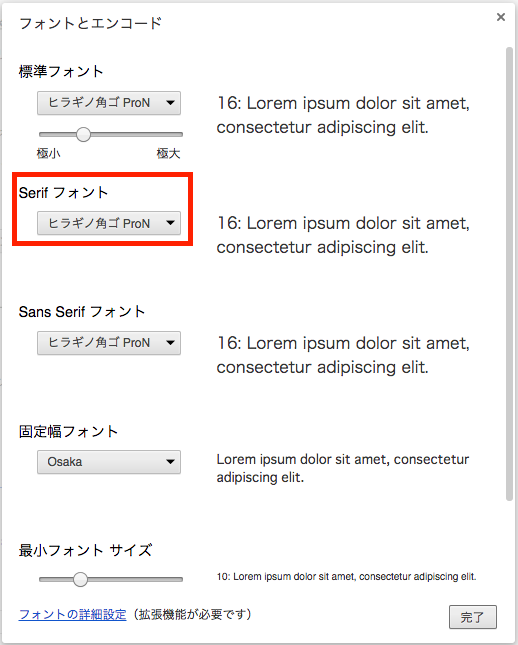The image size is (518, 645).
Task: Click the 標準フォント dropdown arrow
Action: (170, 103)
